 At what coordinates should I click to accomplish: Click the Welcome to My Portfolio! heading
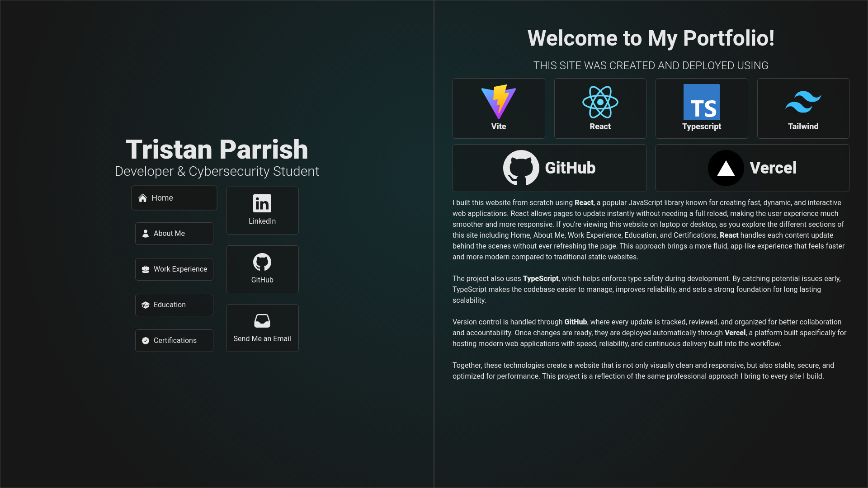click(651, 38)
